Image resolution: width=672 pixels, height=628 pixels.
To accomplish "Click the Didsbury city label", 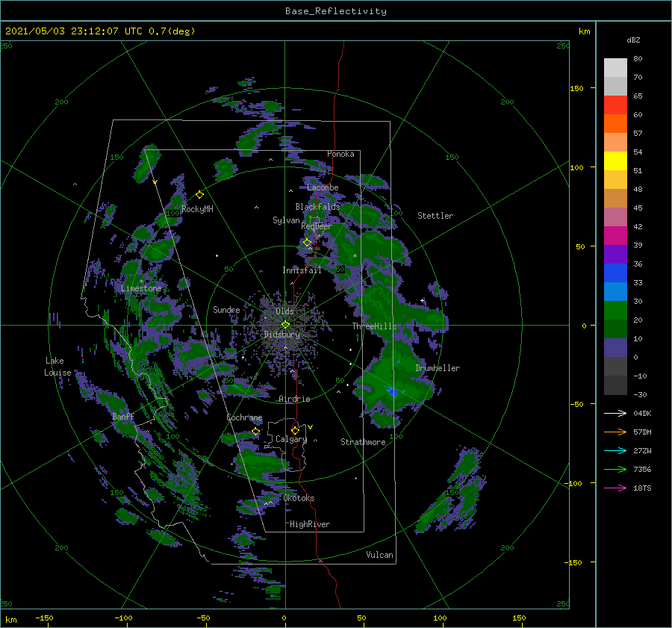I will 281,335.
